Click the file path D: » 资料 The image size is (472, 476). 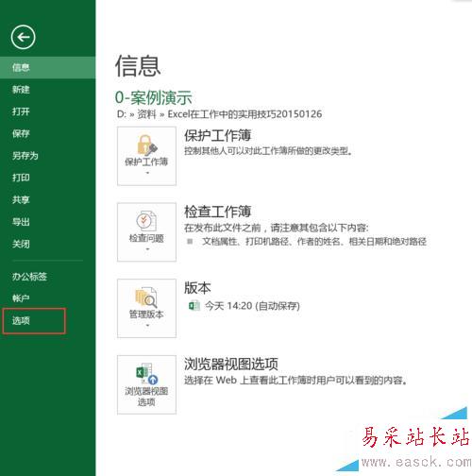(x=137, y=114)
